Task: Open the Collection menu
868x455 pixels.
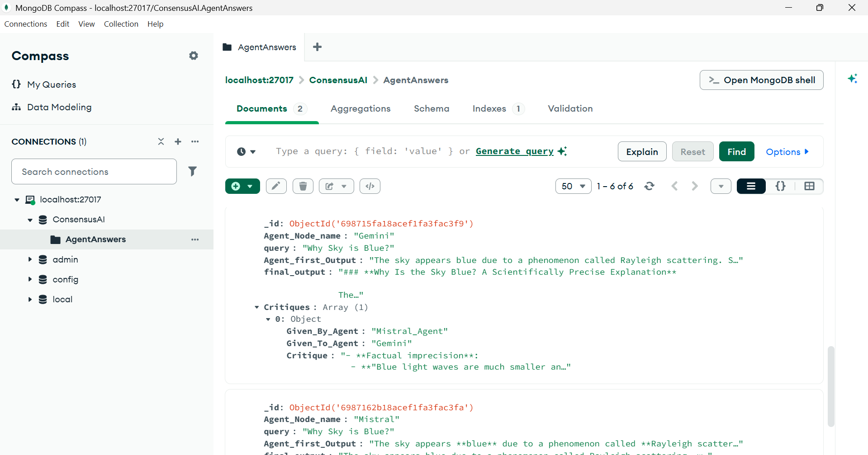Action: 121,24
